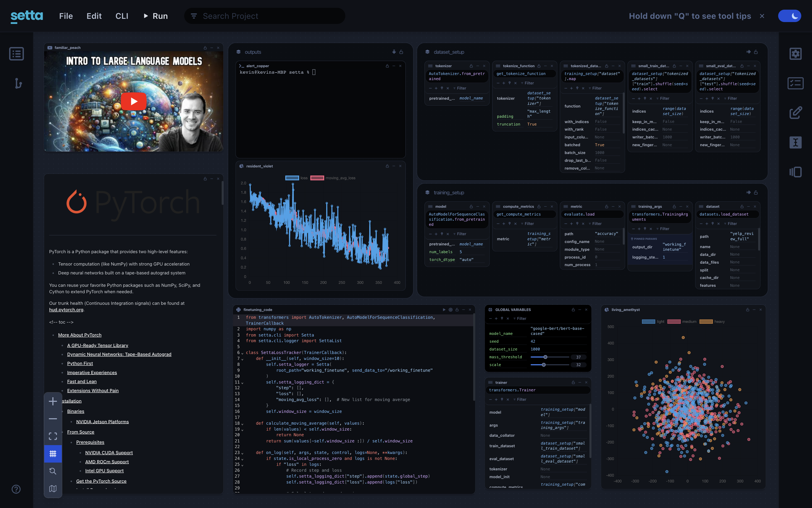Image resolution: width=812 pixels, height=508 pixels.
Task: Toggle lock on dataset_setup group
Action: tap(756, 52)
